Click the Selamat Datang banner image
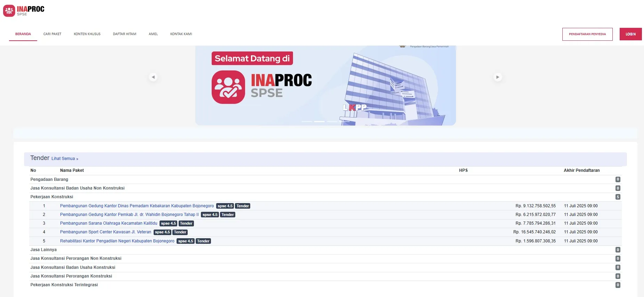Screen dimensions: 644x297 coord(325,86)
